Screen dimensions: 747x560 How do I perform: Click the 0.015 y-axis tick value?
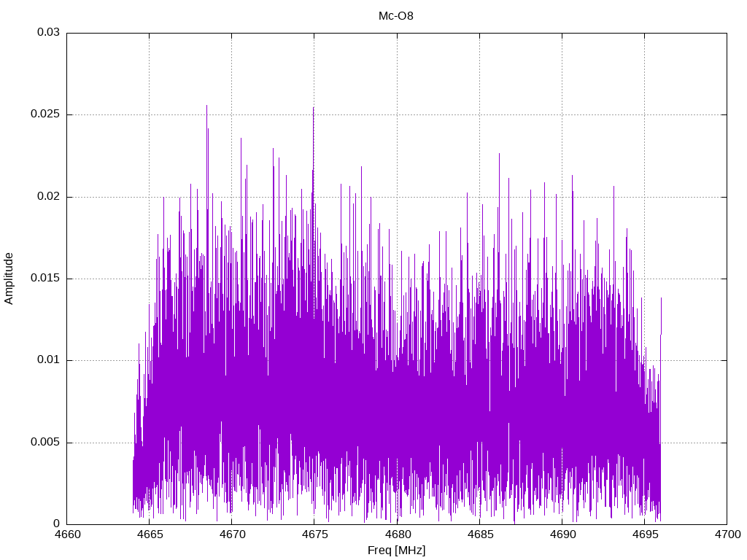click(45, 278)
